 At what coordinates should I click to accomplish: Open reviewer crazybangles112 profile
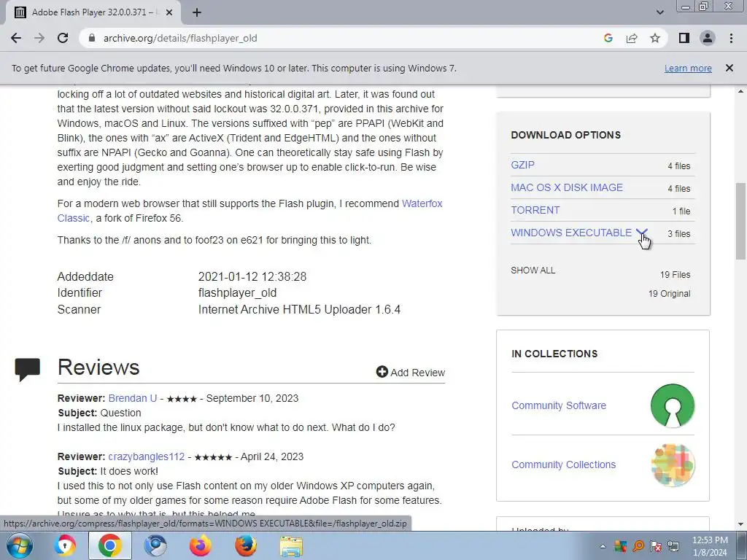[146, 456]
